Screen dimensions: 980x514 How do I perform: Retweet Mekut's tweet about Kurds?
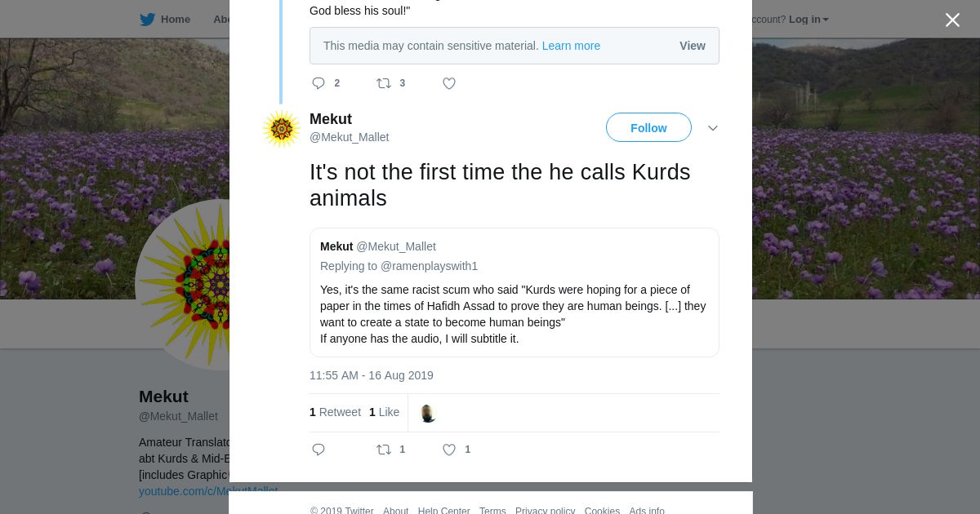(384, 450)
